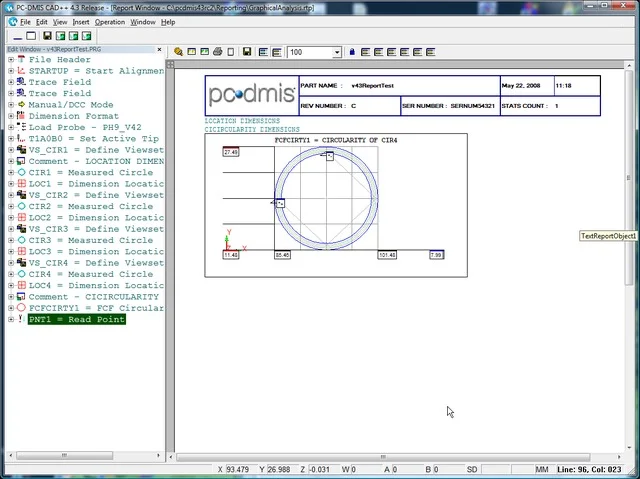
Task: Expand the File Header tree node
Action: coord(11,60)
